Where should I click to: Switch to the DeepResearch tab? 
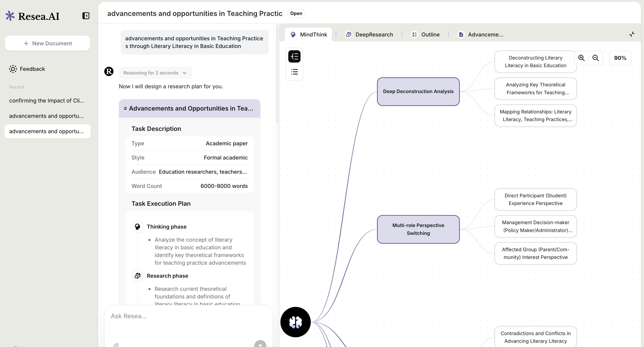369,35
